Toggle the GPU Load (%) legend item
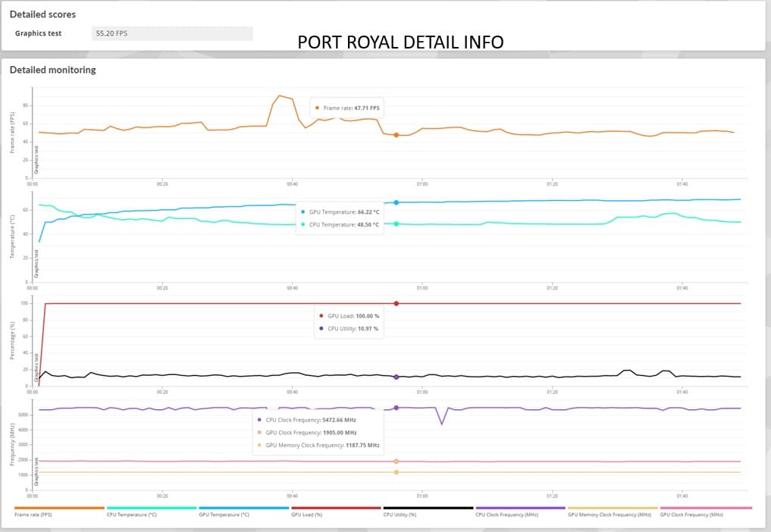 point(336,512)
